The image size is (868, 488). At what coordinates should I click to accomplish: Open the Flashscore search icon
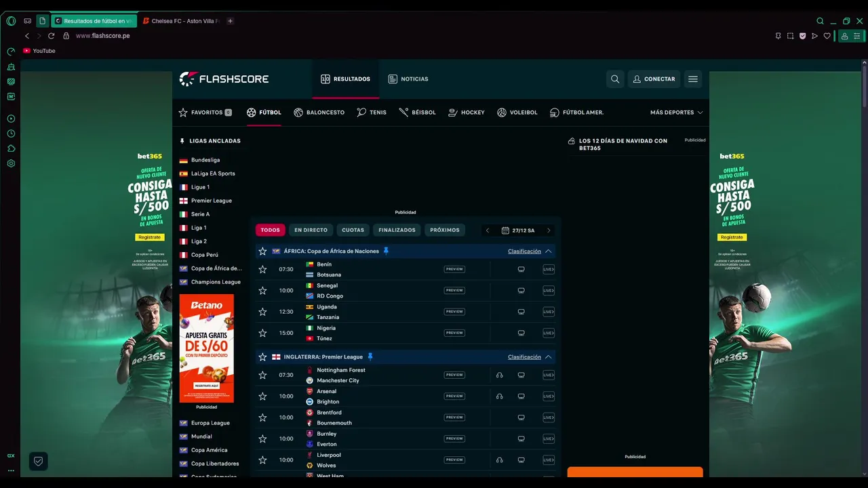615,79
